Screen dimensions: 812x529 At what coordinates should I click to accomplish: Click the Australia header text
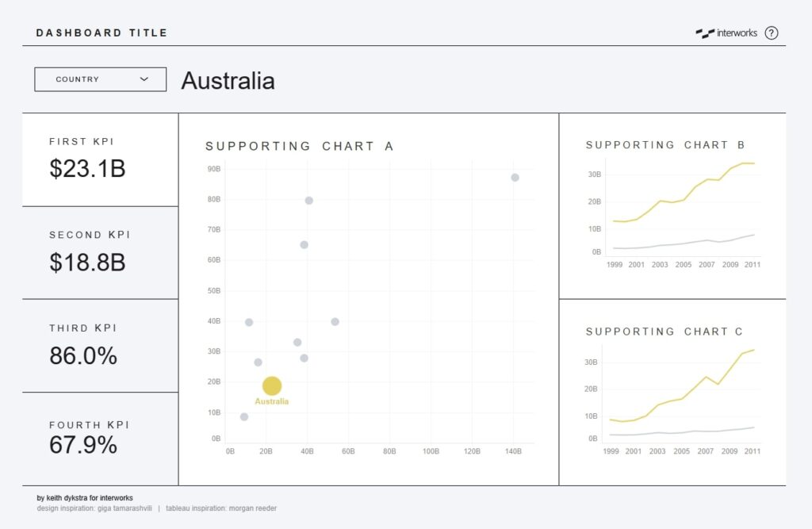point(228,80)
